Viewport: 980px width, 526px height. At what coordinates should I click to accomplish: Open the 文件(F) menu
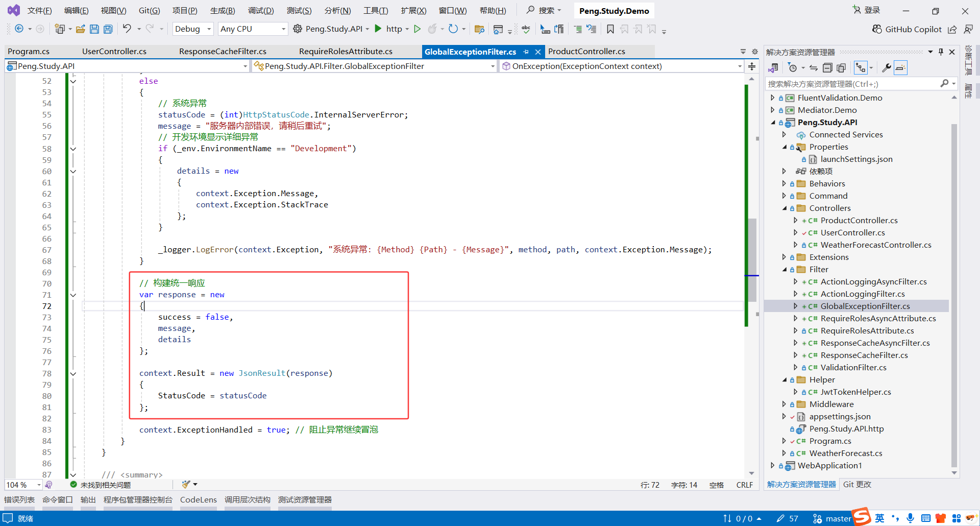39,11
